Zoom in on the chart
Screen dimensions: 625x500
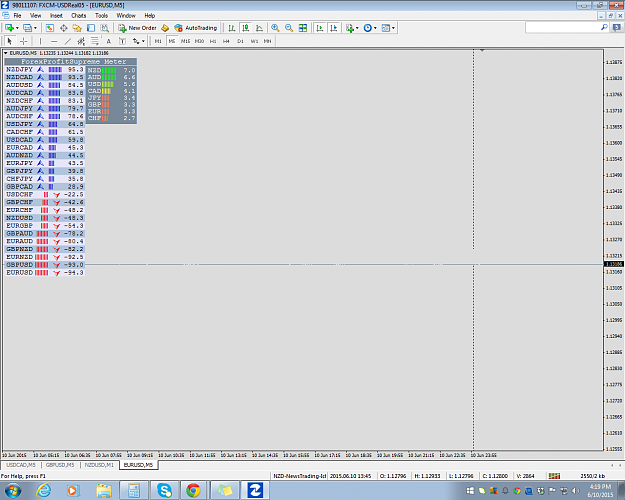275,28
